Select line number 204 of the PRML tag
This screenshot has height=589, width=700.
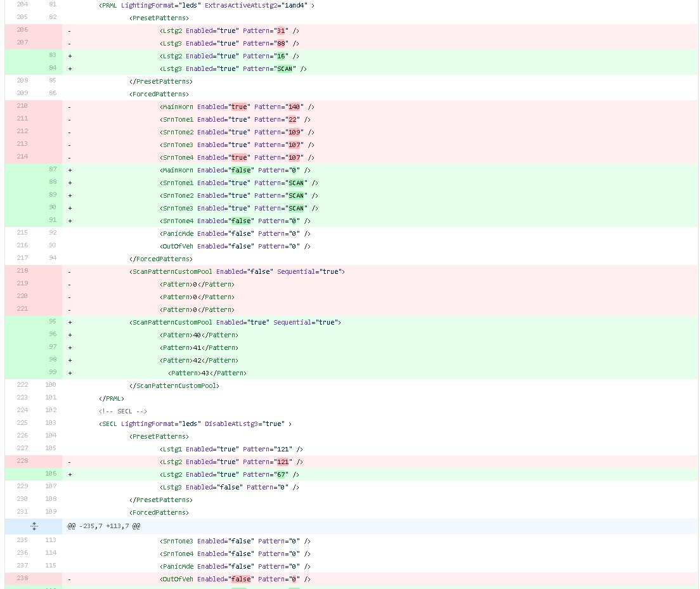(22, 5)
